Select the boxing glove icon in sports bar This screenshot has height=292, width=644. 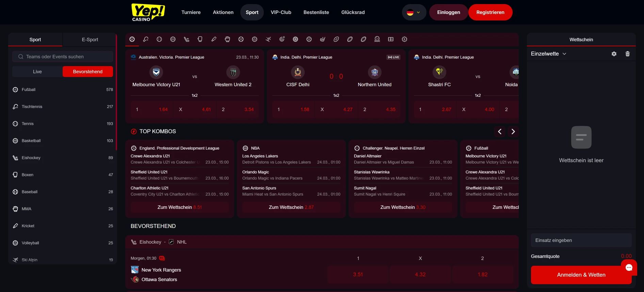[200, 39]
